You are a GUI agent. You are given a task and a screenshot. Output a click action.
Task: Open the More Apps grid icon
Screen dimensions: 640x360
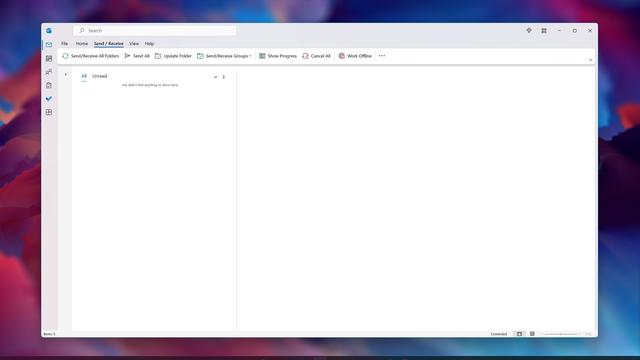tap(49, 112)
